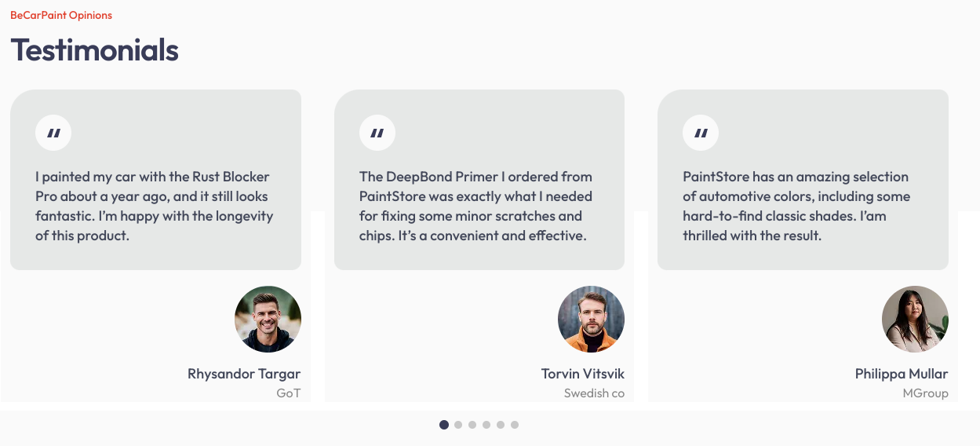
Task: Jump to the fourth carousel dot
Action: (x=486, y=425)
